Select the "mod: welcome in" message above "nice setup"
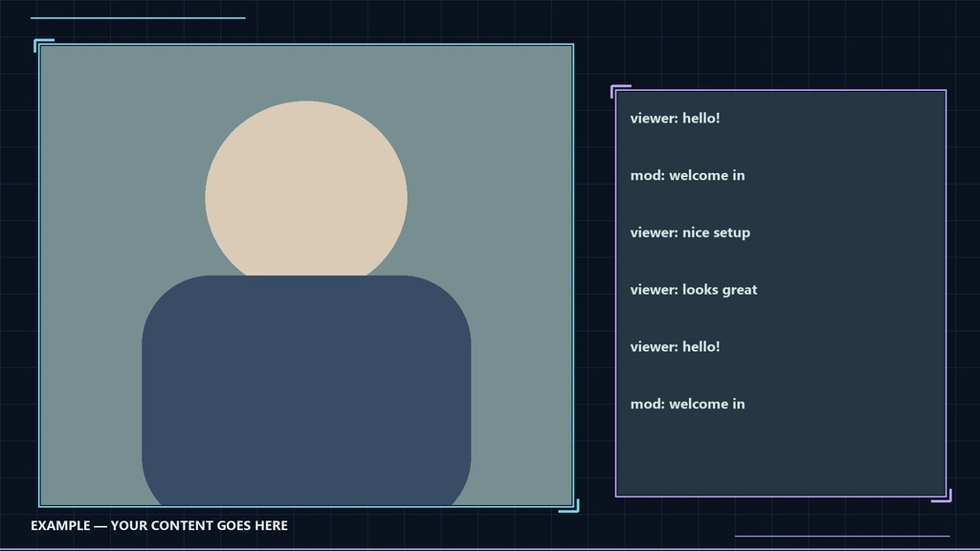This screenshot has width=980, height=551. [x=687, y=176]
